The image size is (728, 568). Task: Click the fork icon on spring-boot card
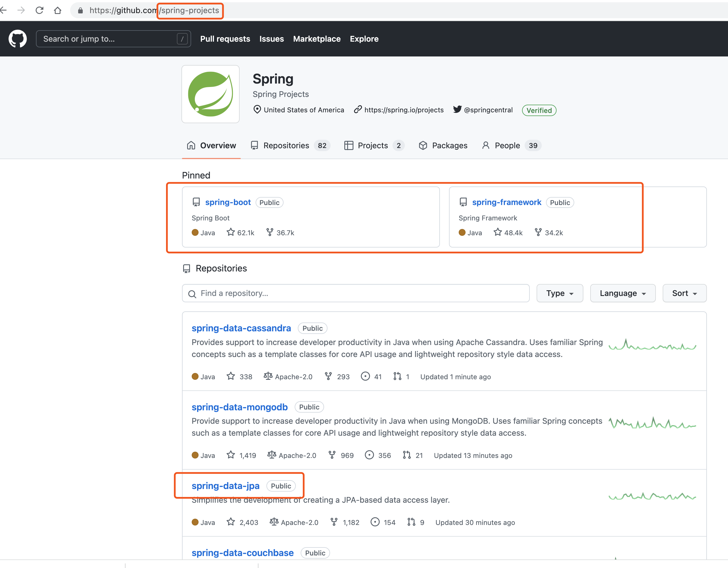(270, 232)
